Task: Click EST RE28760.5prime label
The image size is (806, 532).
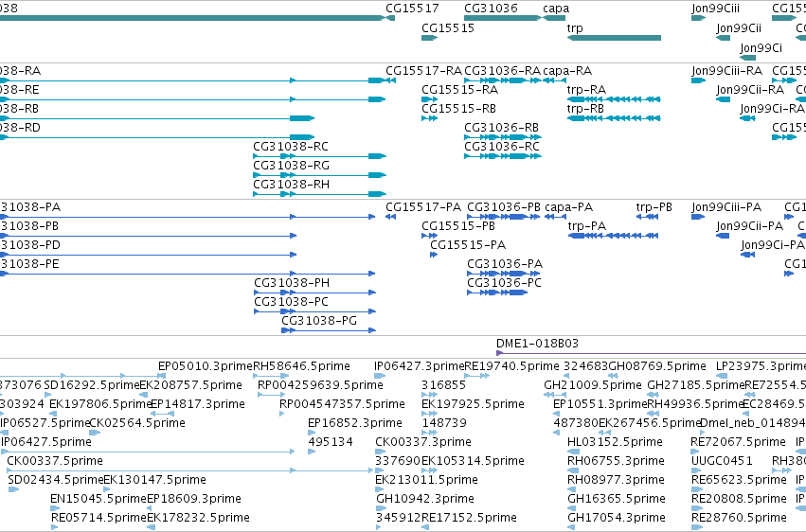Action: point(739,518)
